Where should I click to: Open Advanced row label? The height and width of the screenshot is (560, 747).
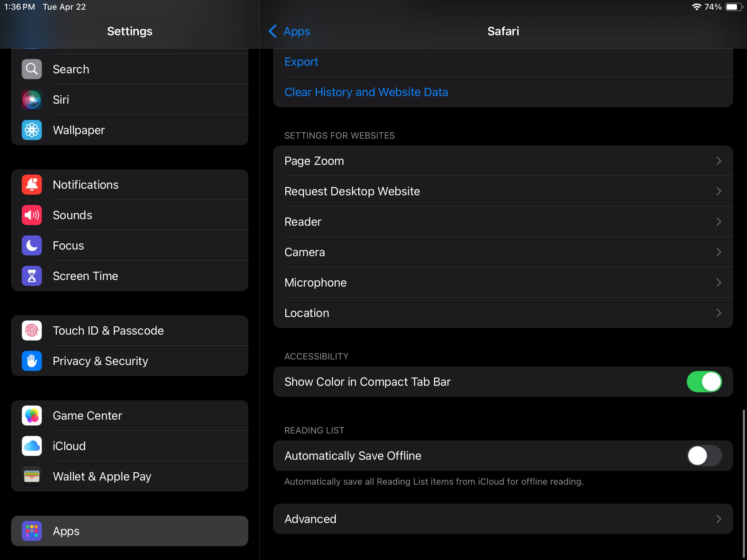(310, 519)
